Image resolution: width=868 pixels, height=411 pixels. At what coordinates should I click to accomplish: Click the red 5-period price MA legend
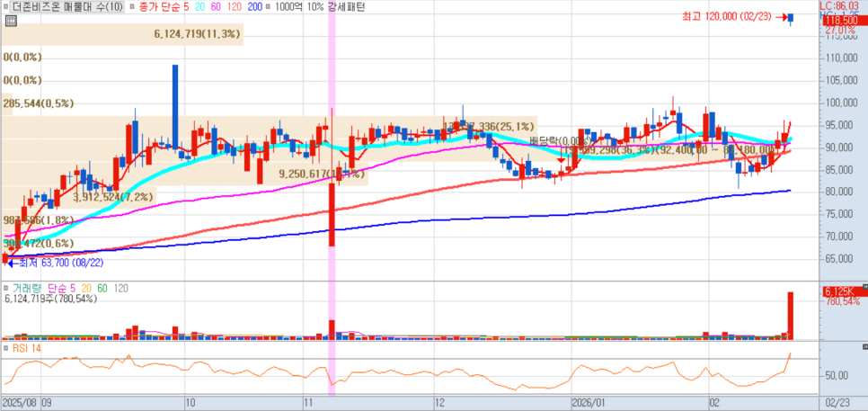[185, 7]
